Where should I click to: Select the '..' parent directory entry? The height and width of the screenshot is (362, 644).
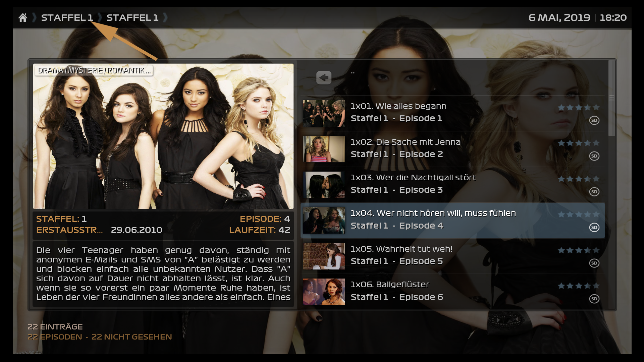pos(353,72)
